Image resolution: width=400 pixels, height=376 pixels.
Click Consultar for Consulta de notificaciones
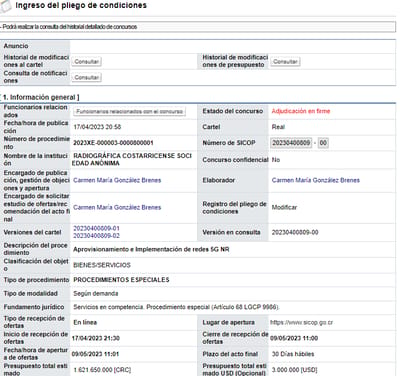coord(87,77)
